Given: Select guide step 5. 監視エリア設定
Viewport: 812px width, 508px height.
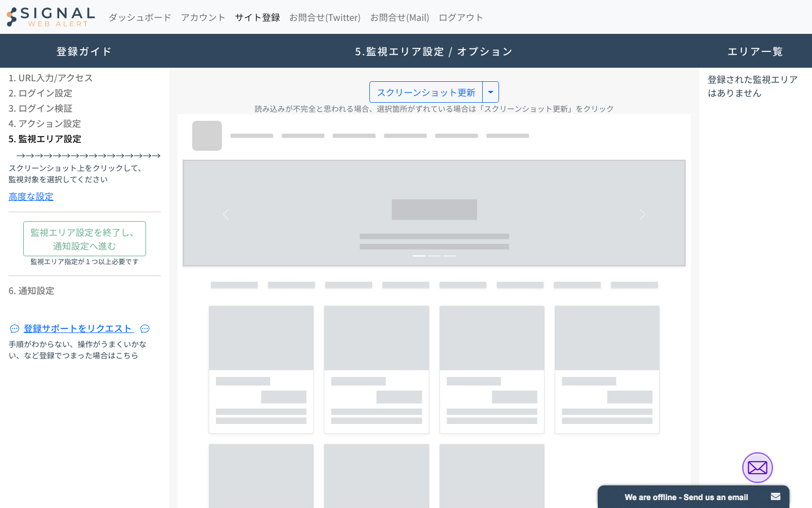Looking at the screenshot, I should coord(45,139).
